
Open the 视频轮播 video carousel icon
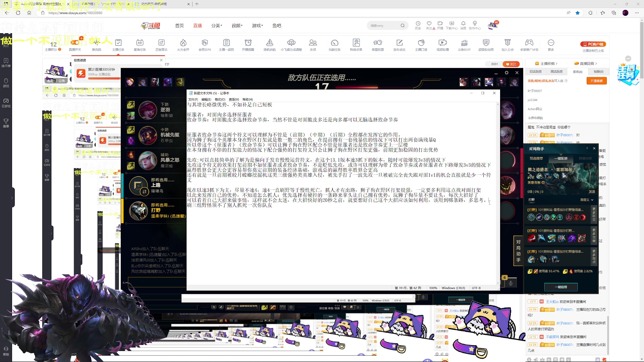[443, 45]
